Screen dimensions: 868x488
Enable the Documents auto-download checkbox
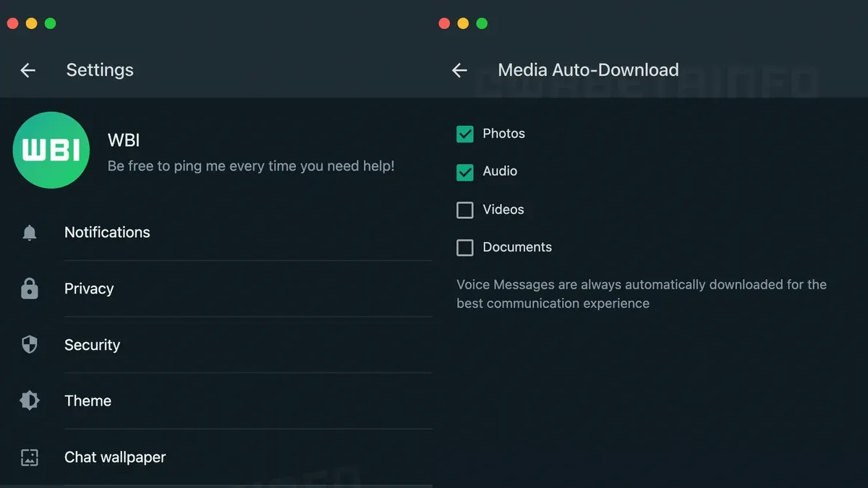[465, 247]
